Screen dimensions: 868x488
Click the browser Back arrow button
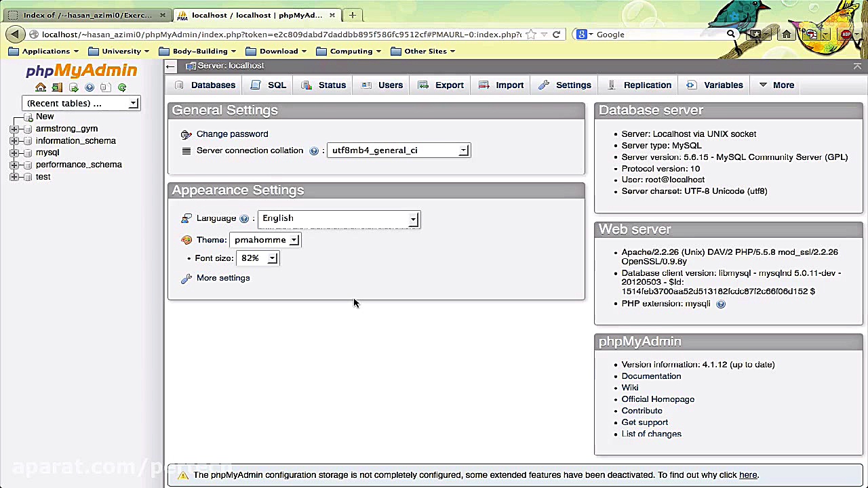click(15, 34)
